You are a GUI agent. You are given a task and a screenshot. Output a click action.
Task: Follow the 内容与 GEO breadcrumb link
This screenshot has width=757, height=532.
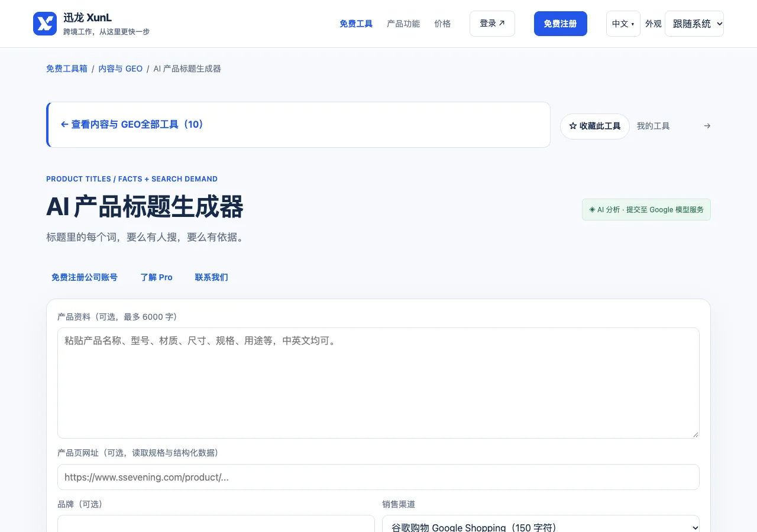click(121, 69)
